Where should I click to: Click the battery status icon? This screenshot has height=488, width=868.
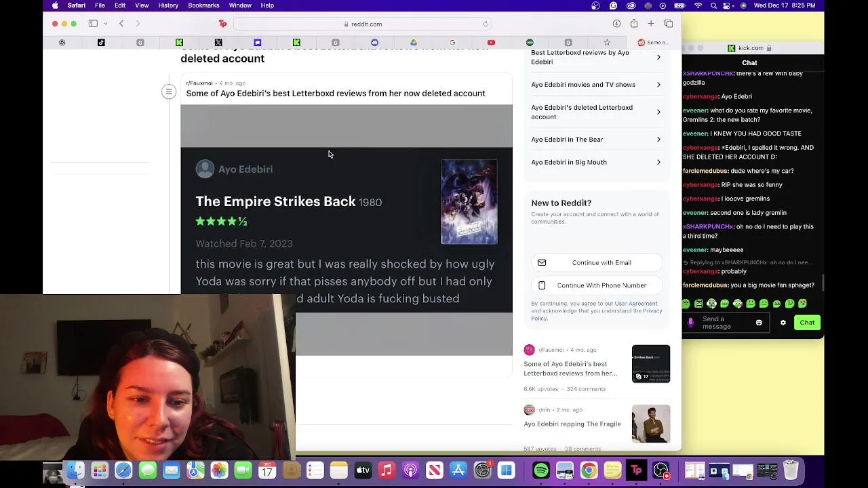tap(680, 5)
